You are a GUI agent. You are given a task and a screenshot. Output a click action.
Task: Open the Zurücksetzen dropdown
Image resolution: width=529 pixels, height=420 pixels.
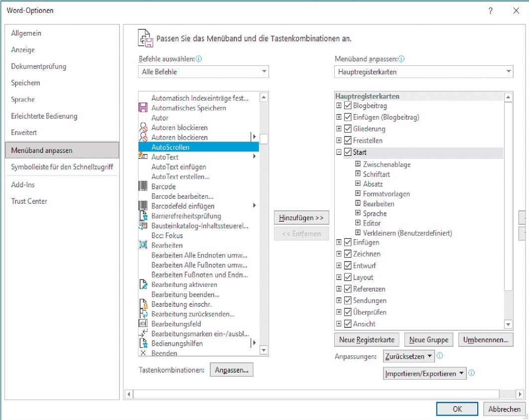[408, 356]
